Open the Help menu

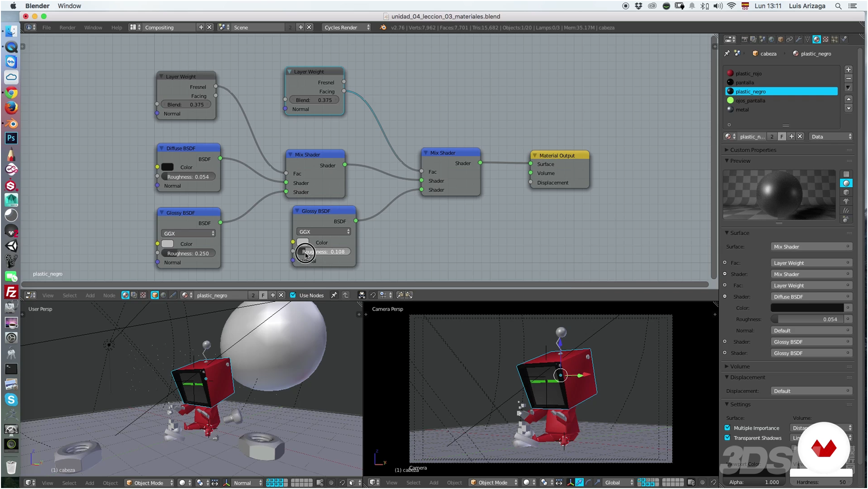click(116, 27)
